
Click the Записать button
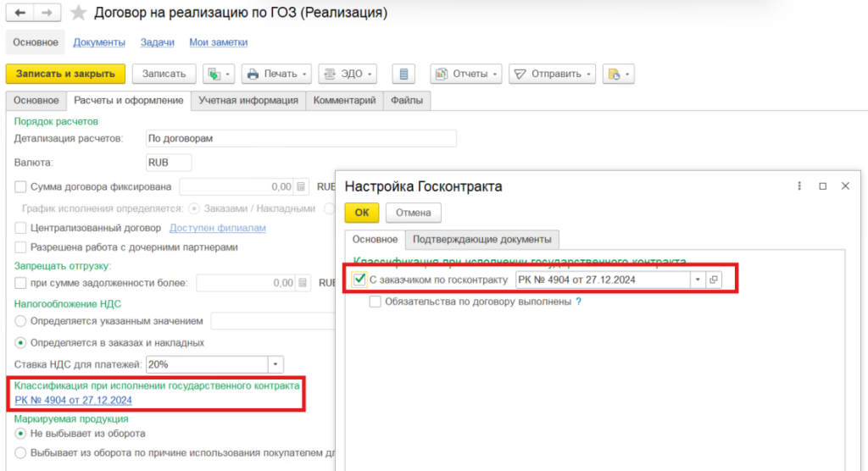164,74
